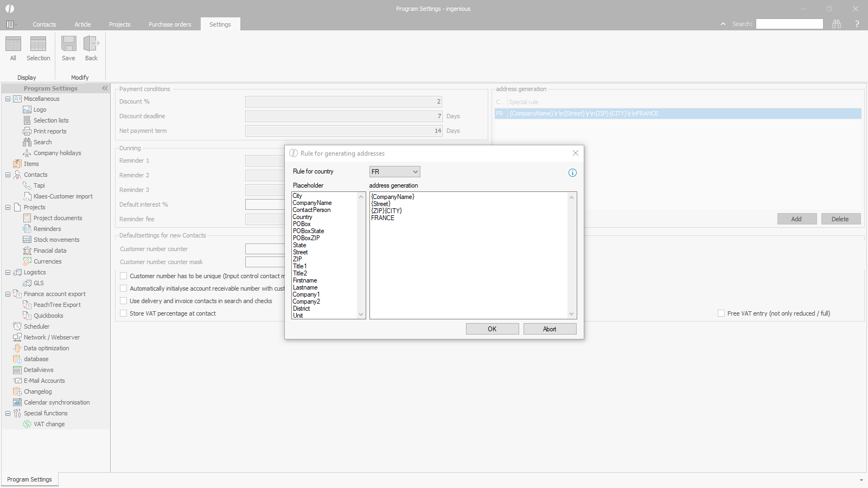
Task: Collapse the Miscellaneous tree node
Action: [8, 99]
